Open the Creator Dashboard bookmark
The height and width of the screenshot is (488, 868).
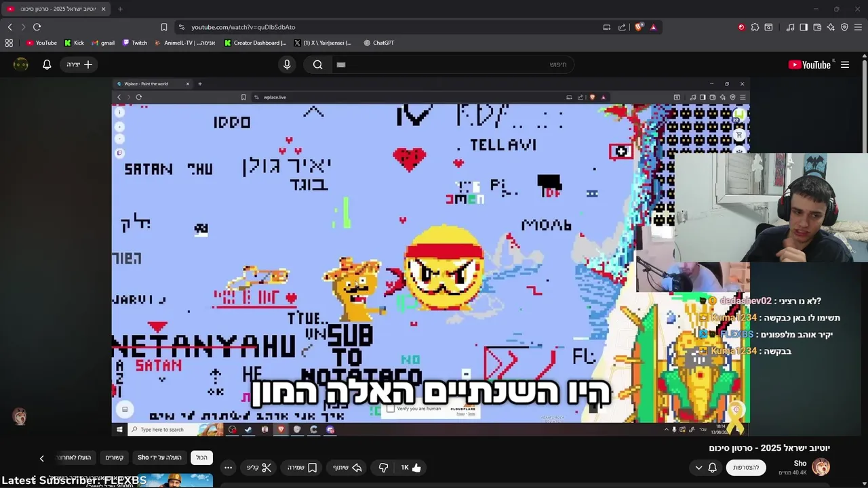pyautogui.click(x=256, y=43)
